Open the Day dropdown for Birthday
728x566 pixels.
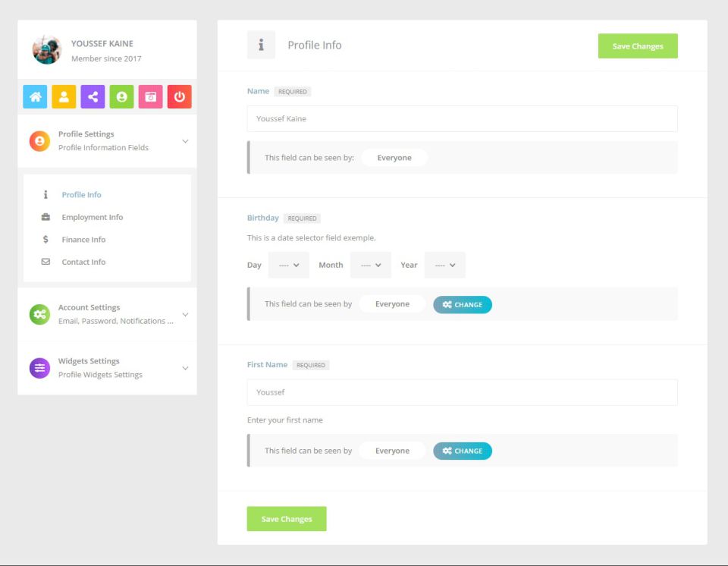coord(289,265)
